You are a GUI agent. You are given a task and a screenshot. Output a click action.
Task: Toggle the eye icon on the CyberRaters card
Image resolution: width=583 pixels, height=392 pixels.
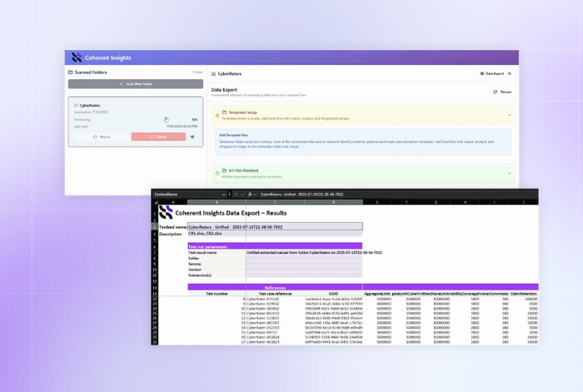[192, 136]
